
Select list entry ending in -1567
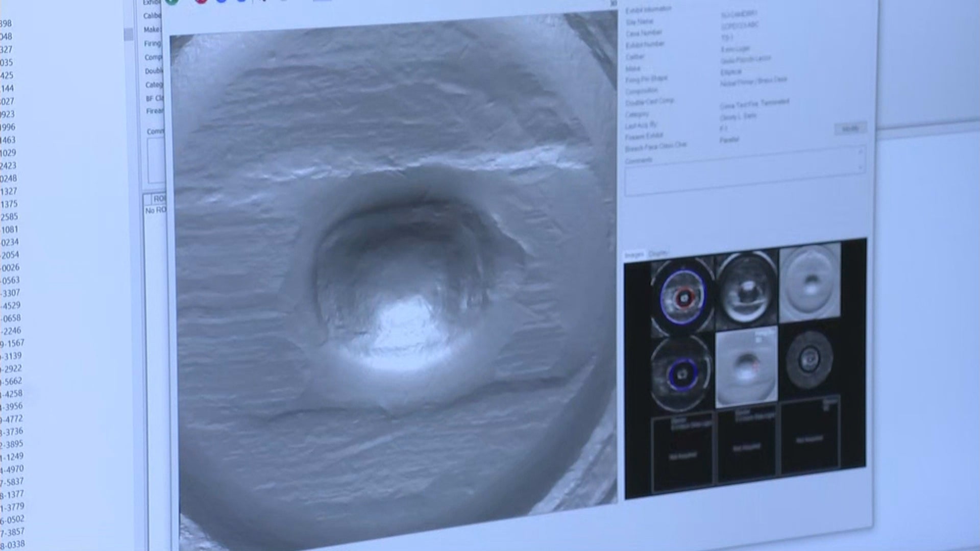click(x=12, y=343)
